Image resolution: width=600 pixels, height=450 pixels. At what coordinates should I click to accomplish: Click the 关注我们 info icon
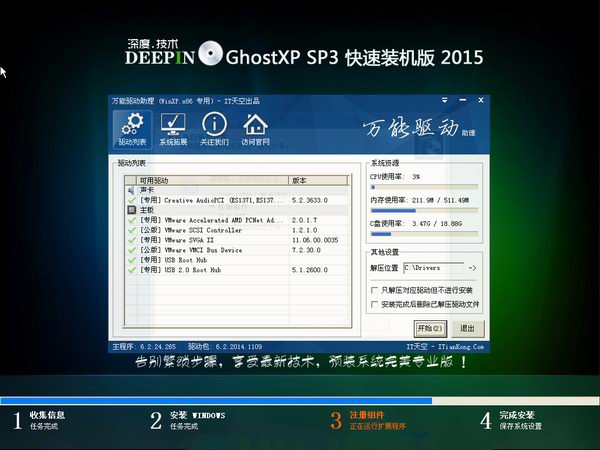pos(214,128)
